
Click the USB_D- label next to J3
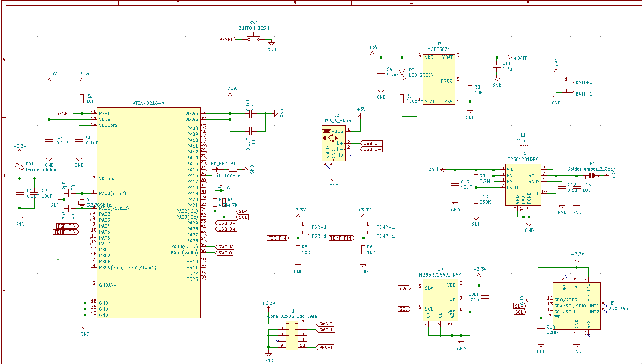point(372,149)
